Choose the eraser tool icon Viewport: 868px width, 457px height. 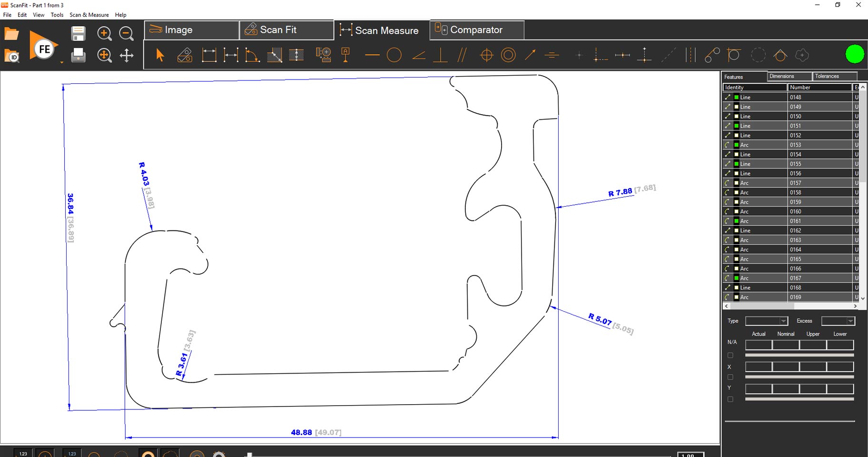[x=185, y=55]
